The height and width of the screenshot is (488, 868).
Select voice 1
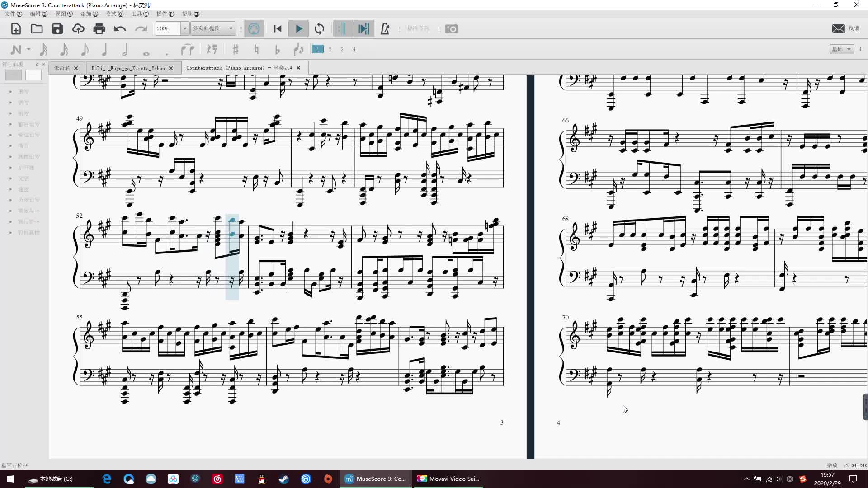[318, 49]
